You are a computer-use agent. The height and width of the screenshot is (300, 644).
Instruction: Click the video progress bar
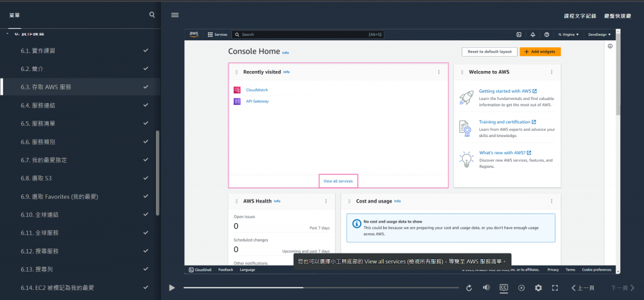[x=321, y=287]
